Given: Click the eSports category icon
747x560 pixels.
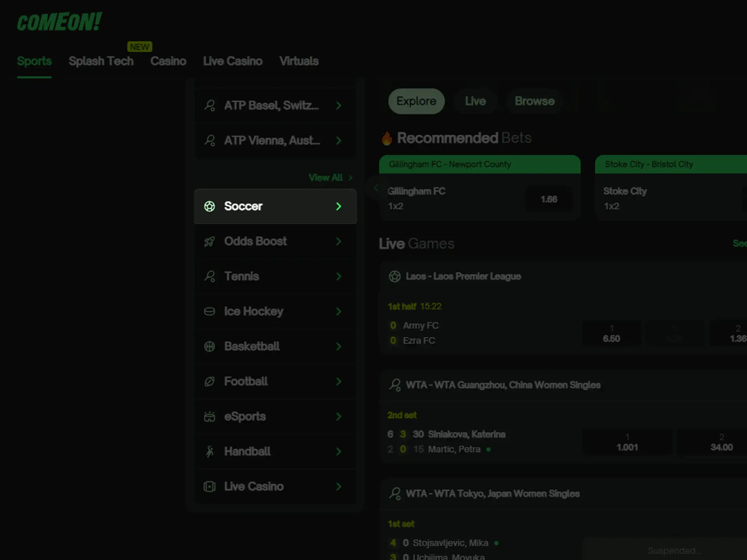Looking at the screenshot, I should click(x=210, y=416).
